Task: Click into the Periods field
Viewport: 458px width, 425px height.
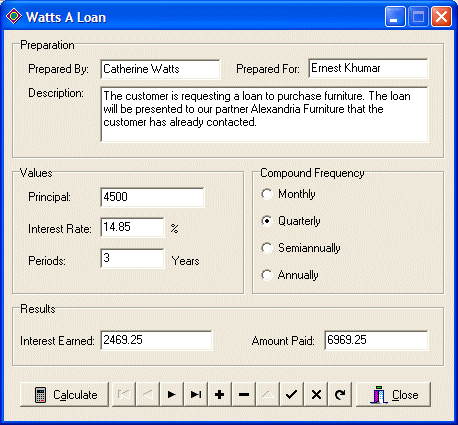Action: click(132, 258)
